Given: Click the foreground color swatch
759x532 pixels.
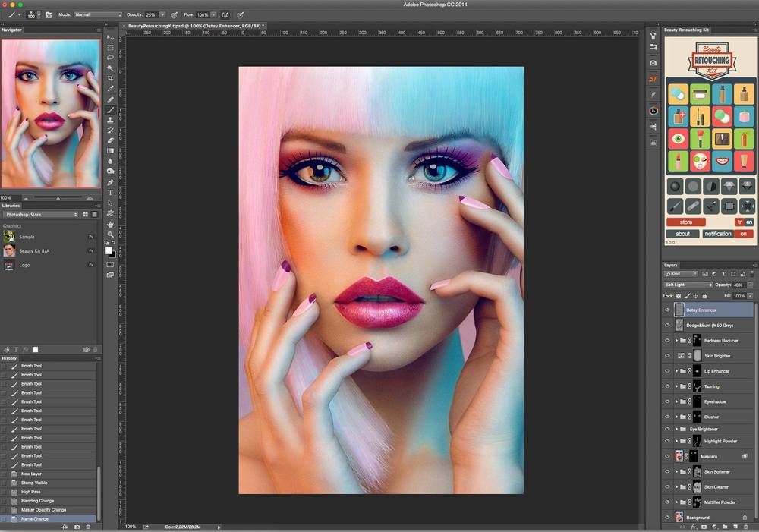Looking at the screenshot, I should coord(109,249).
